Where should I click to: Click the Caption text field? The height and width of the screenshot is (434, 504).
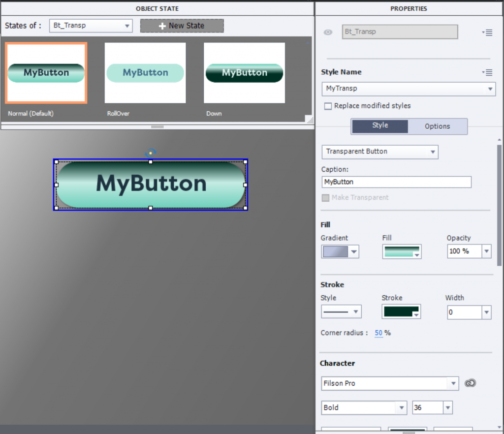[396, 182]
